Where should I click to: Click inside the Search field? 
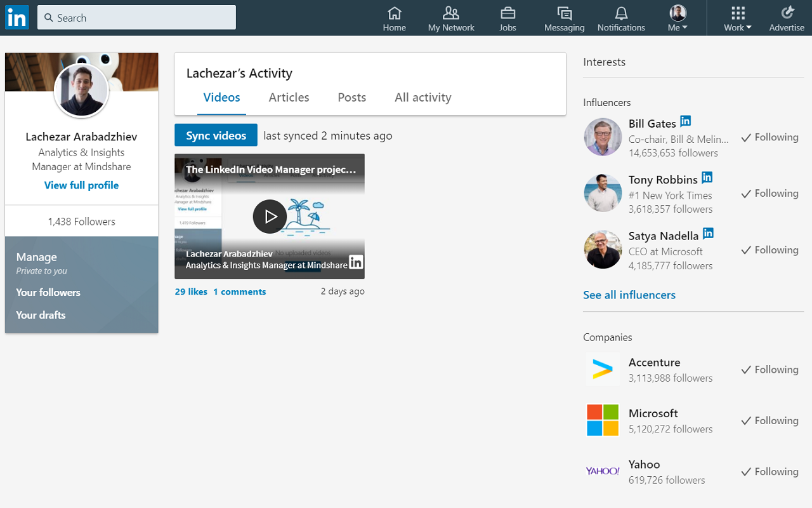point(136,17)
